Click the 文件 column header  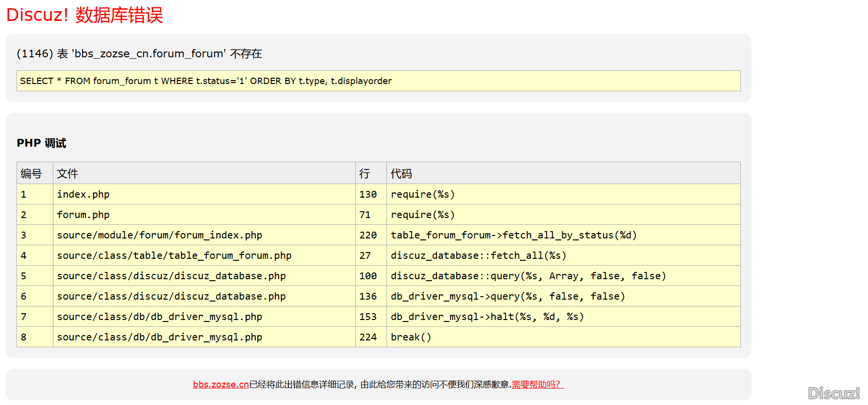(x=67, y=173)
